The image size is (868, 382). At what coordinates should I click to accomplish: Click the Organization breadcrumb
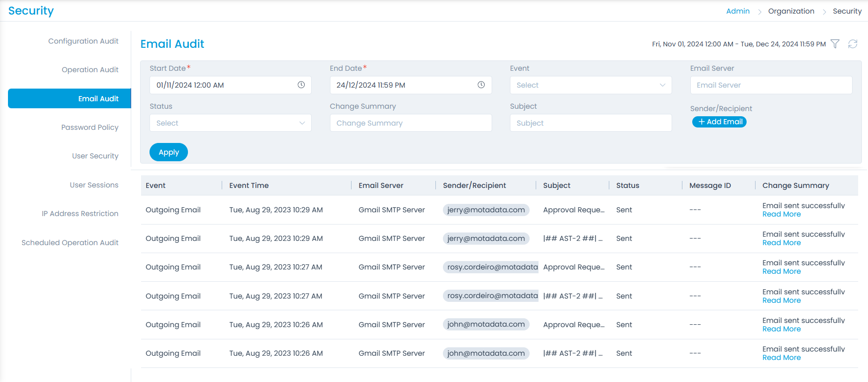[791, 11]
